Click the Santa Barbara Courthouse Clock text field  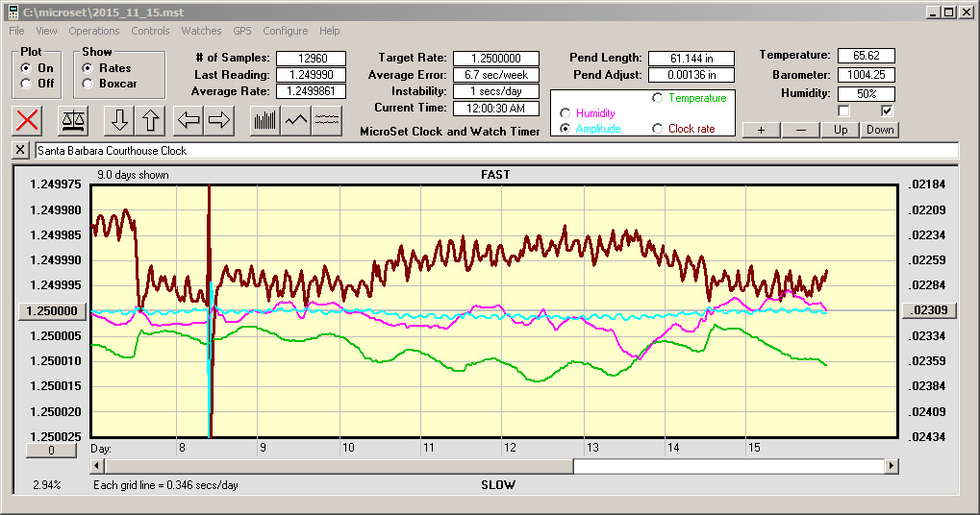pos(496,151)
